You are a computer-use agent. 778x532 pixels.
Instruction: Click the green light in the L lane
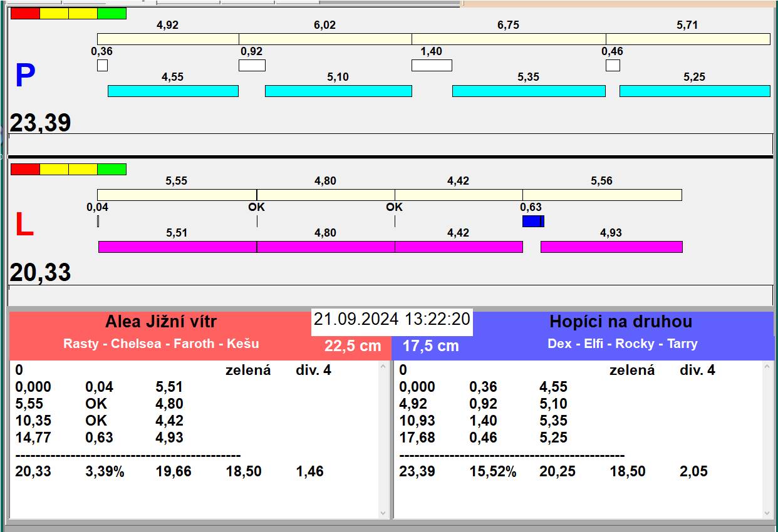coord(112,169)
